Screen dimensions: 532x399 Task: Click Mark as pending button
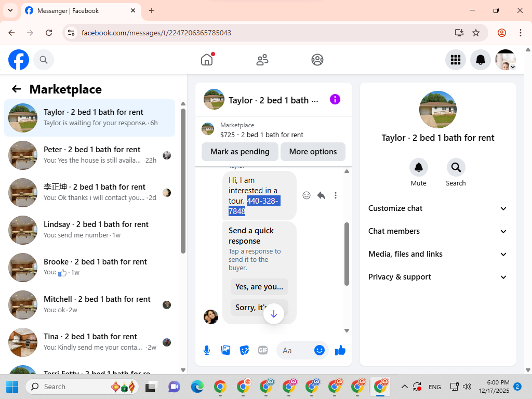click(240, 152)
